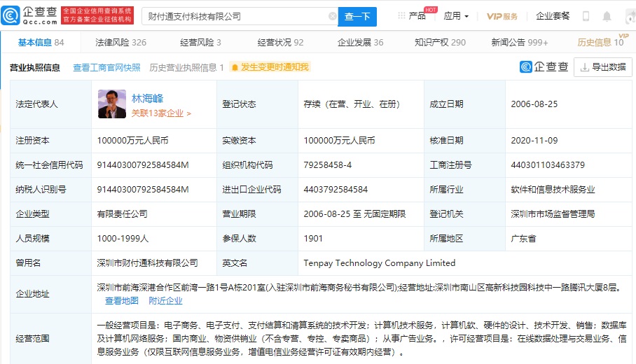Viewport: 636px width, 364px height.
Task: Switch to 经营风险 3 tab
Action: coord(200,42)
